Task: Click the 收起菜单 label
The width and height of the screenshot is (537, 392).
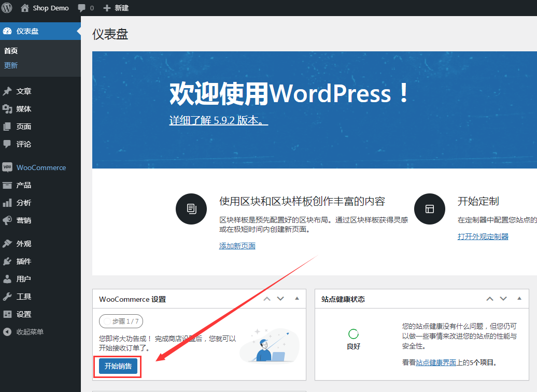Action: (x=30, y=332)
